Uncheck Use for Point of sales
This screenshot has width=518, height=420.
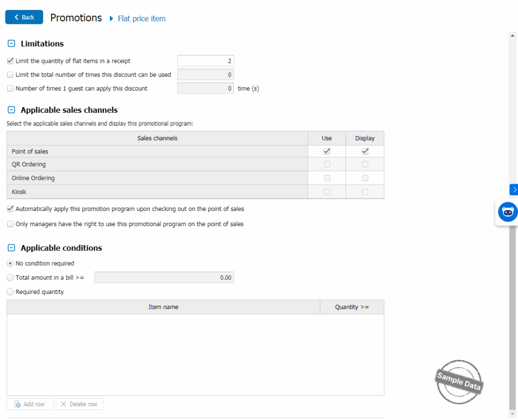327,151
